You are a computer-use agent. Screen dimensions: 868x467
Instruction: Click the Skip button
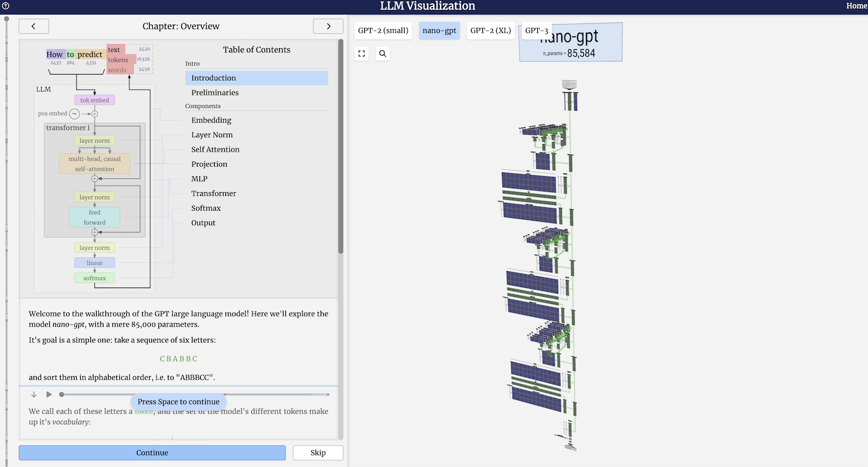(318, 452)
